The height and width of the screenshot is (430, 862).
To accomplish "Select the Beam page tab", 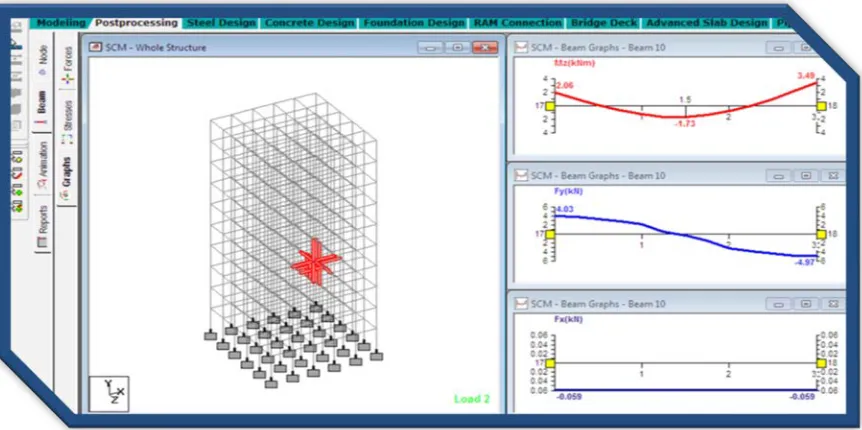I will [42, 104].
